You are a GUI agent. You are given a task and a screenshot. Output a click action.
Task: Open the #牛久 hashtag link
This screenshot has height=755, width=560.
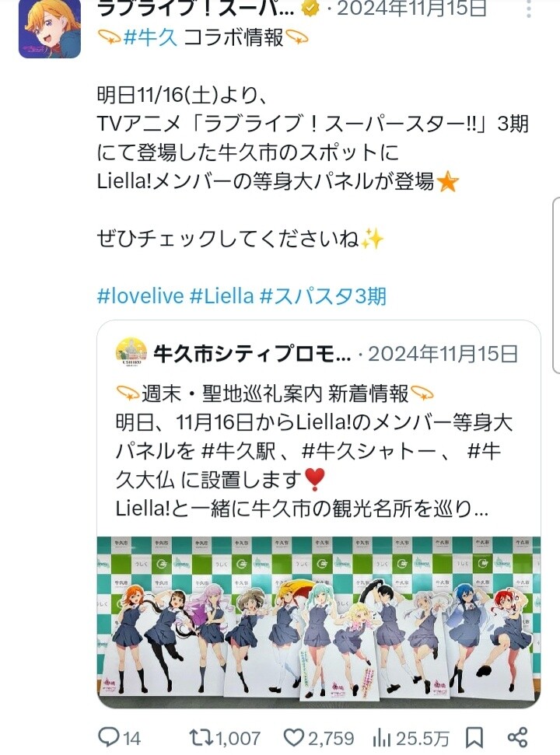pos(150,37)
